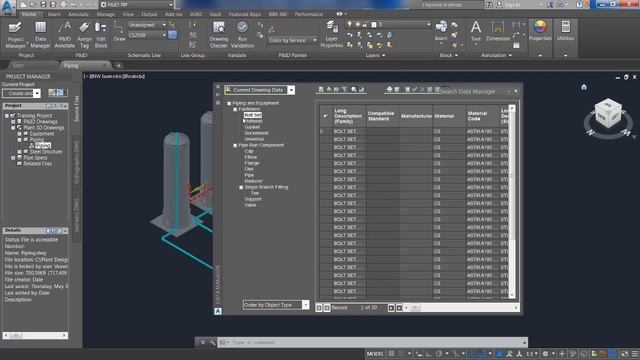Click the vertical scrollbar of data table
The width and height of the screenshot is (640, 360).
pos(512,202)
